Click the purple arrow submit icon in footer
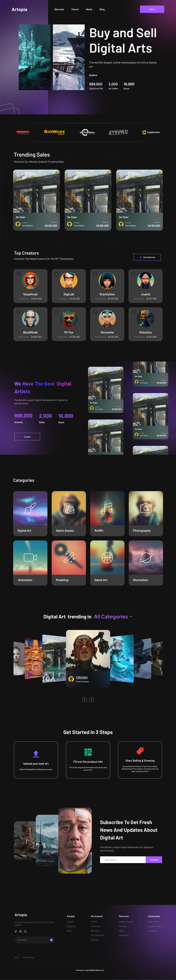 coord(51,940)
